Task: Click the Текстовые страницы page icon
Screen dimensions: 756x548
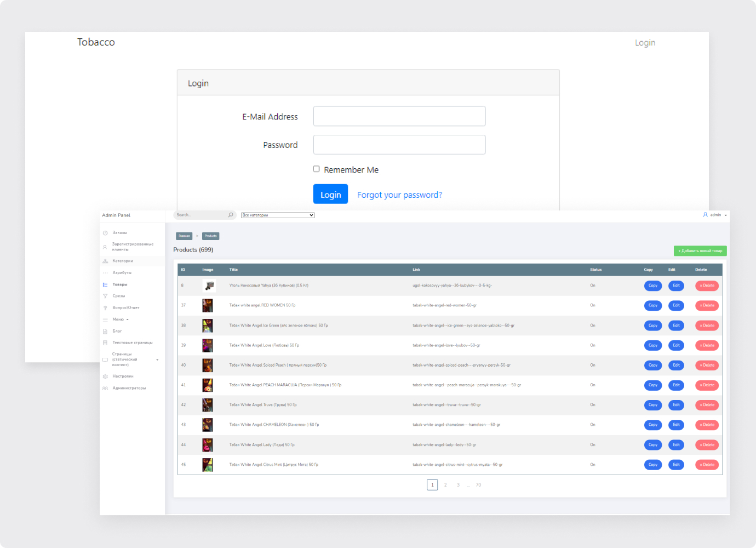Action: [105, 343]
